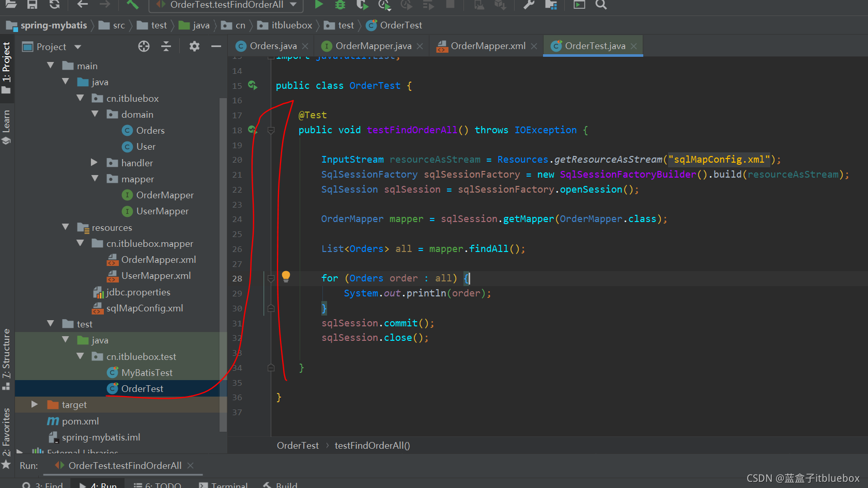Click testFindOrderAll() in the editor breadcrumb
The height and width of the screenshot is (488, 868).
(372, 446)
